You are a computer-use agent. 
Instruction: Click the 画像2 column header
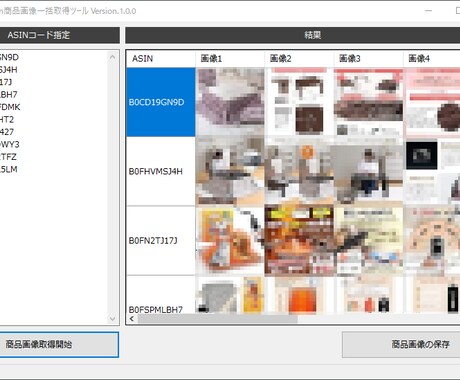pyautogui.click(x=299, y=59)
